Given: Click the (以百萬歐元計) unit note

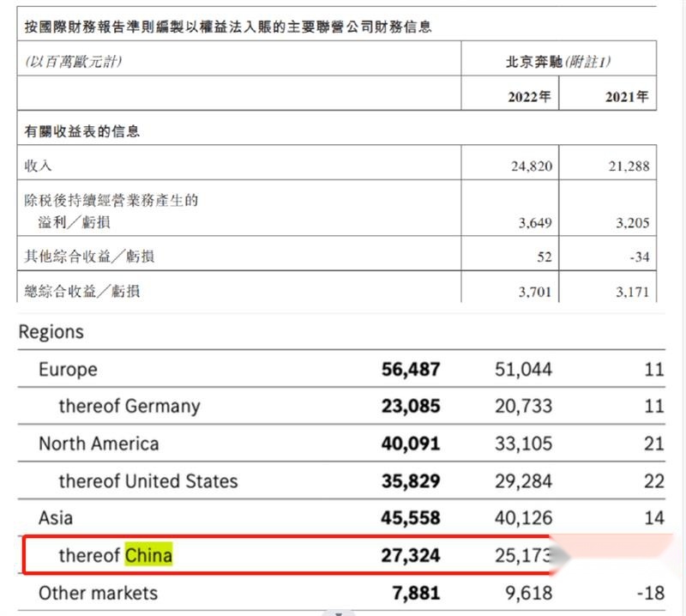Looking at the screenshot, I should click(73, 61).
